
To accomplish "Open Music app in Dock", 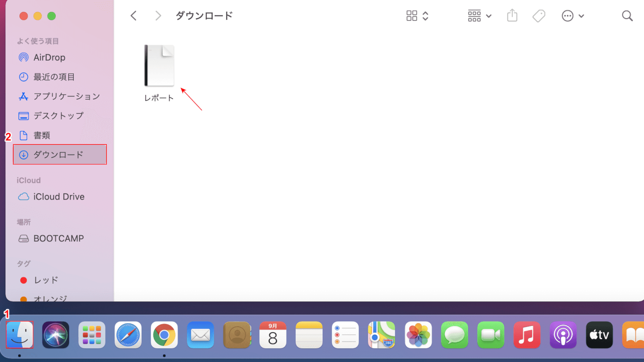I will [527, 335].
